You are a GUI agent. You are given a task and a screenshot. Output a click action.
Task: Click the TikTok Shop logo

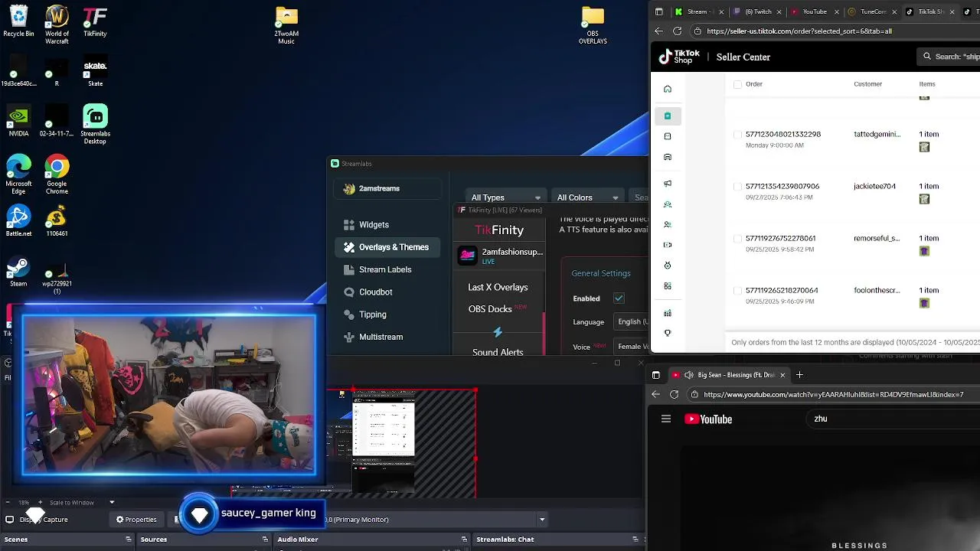(679, 57)
